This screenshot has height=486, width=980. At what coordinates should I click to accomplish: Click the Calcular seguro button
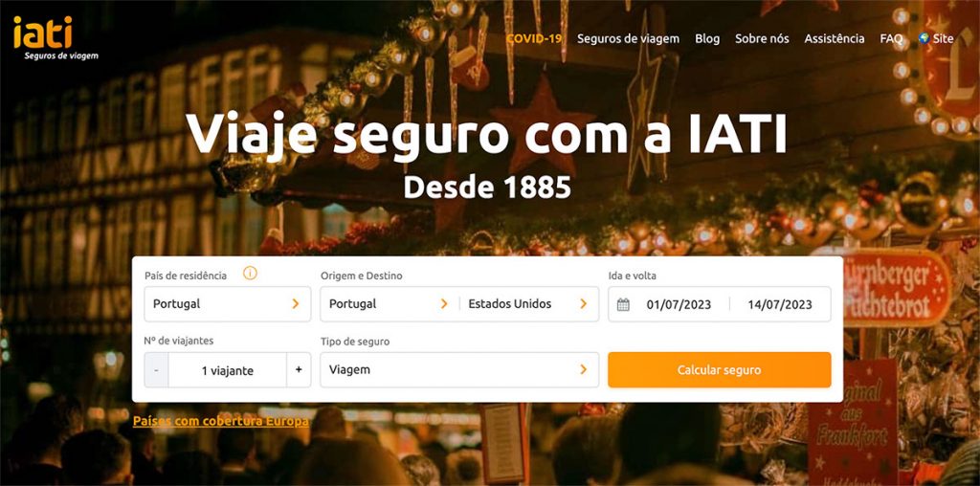point(720,370)
